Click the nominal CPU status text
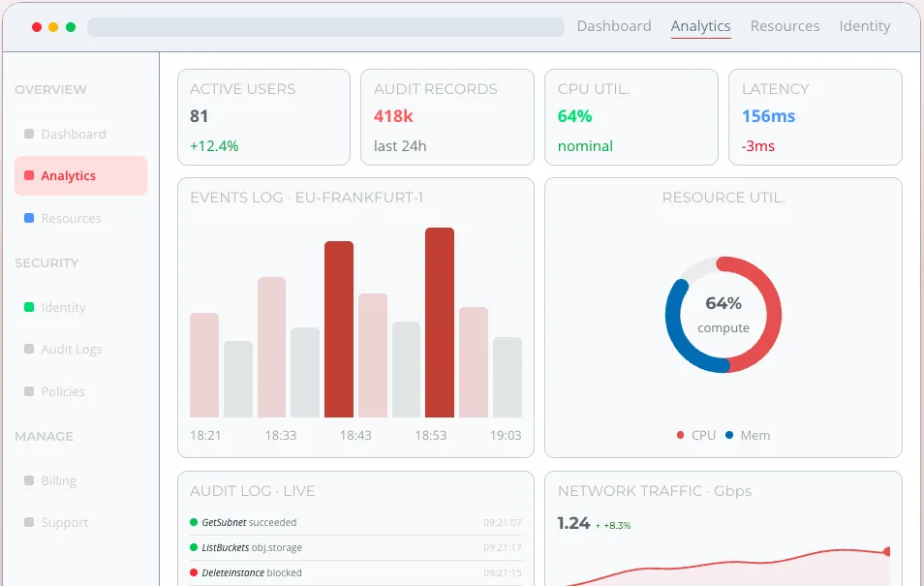This screenshot has height=586, width=924. click(585, 146)
